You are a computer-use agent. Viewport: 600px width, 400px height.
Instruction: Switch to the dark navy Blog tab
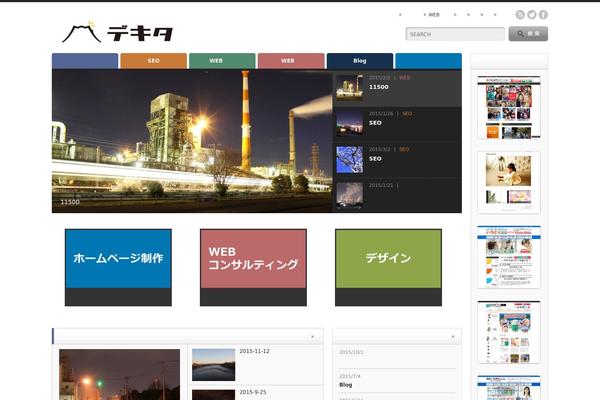[360, 61]
